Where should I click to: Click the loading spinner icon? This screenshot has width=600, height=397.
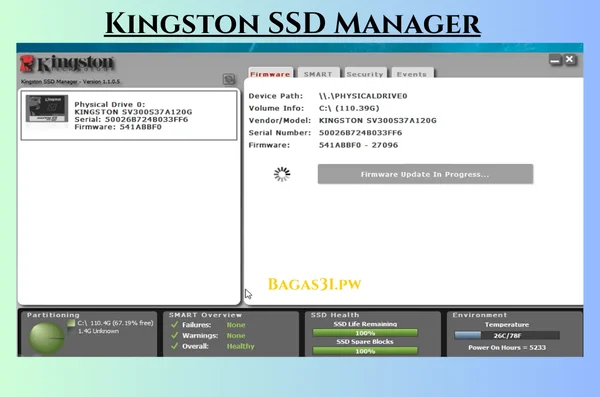pos(282,174)
